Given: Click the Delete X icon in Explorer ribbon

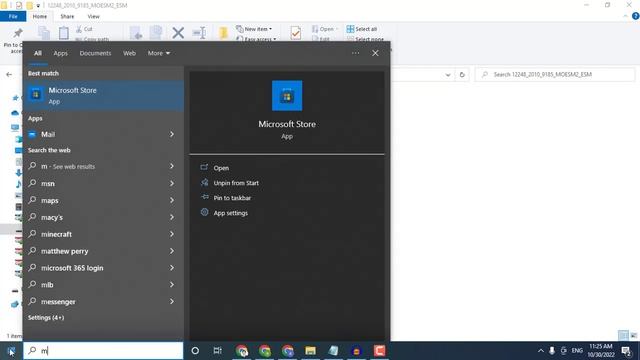Looking at the screenshot, I should [178, 33].
